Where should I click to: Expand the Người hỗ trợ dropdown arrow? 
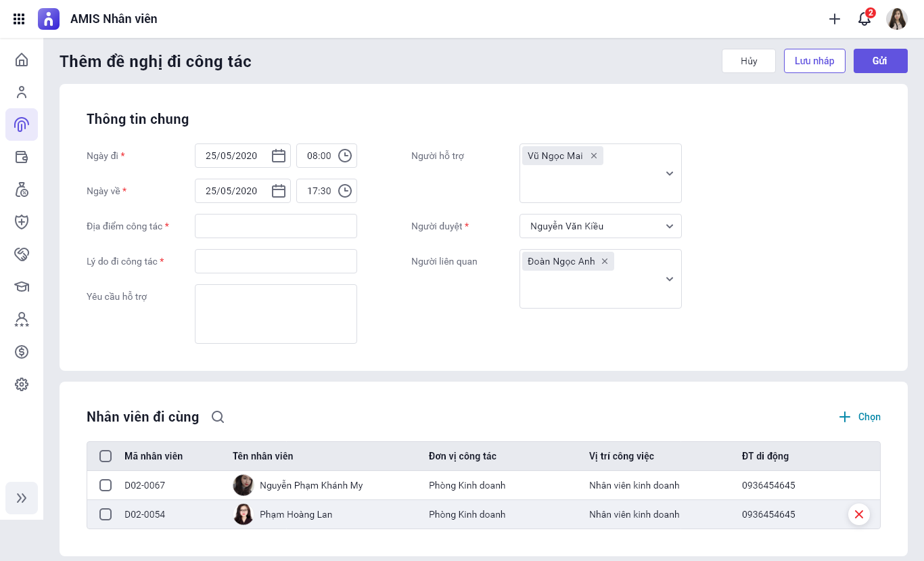(669, 173)
